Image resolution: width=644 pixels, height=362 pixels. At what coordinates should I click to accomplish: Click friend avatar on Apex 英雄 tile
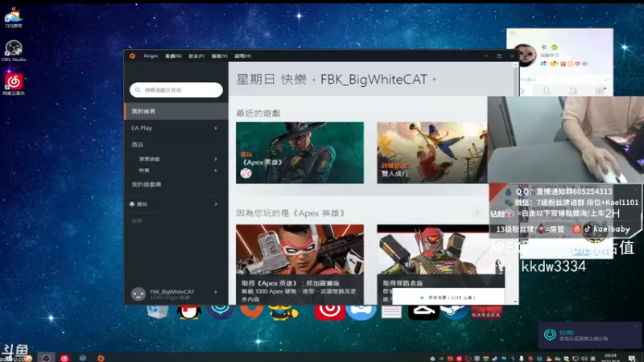pyautogui.click(x=246, y=173)
